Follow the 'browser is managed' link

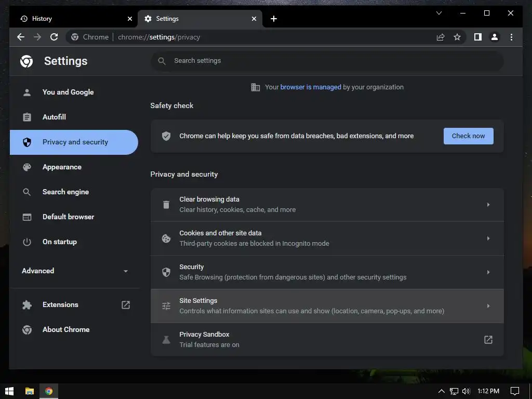[311, 87]
